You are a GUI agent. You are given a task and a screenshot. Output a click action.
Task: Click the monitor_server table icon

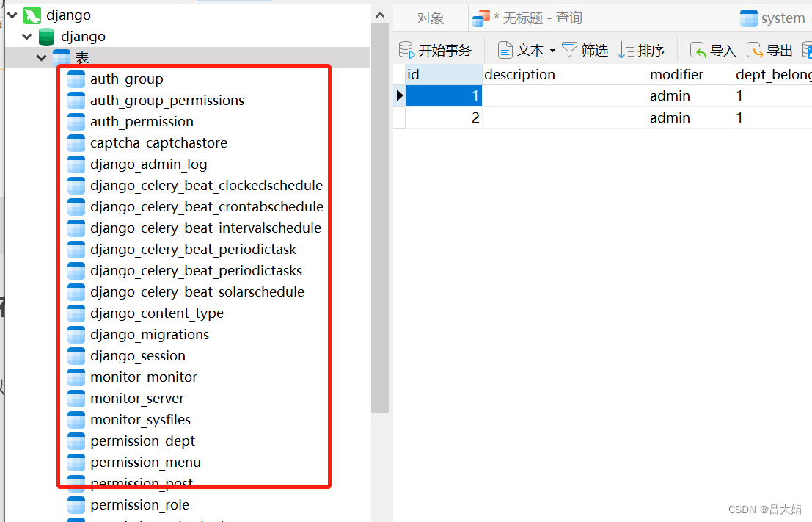[76, 399]
